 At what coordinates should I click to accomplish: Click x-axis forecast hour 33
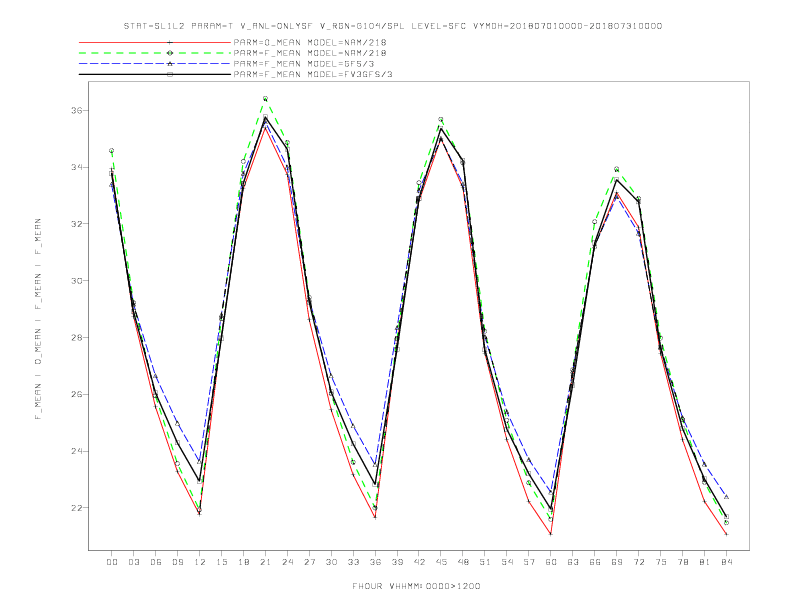pyautogui.click(x=353, y=562)
